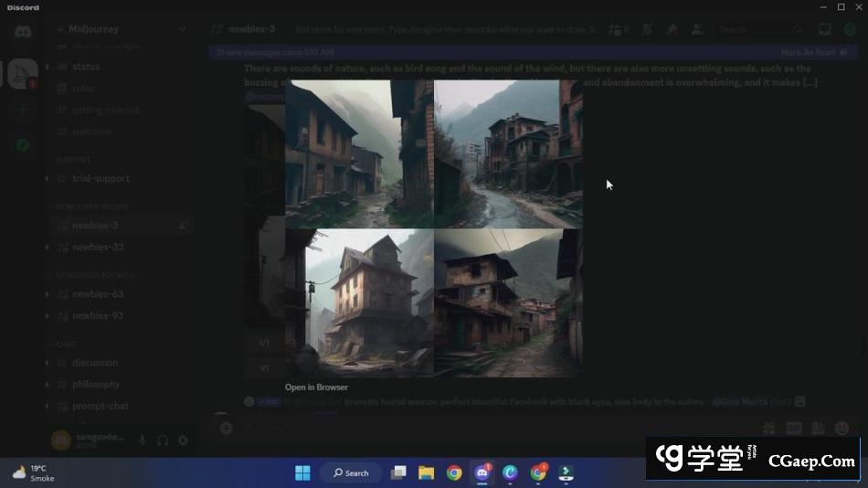Collapse the SUPPORT channel category
The image size is (868, 488).
pyautogui.click(x=73, y=159)
